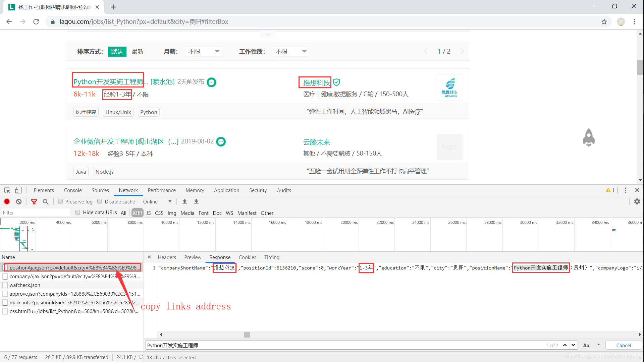The image size is (644, 362).
Task: Open the monthly salary dropdown
Action: tap(204, 52)
